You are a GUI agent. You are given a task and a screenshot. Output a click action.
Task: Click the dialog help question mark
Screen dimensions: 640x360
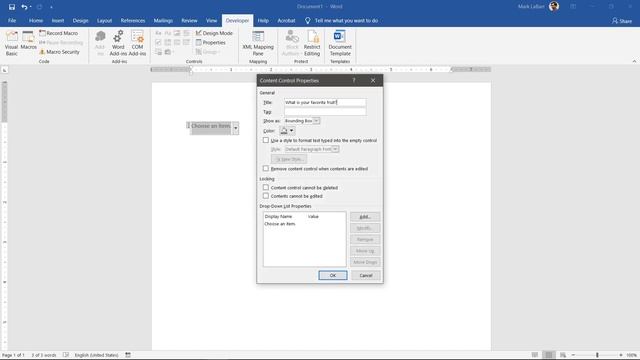(x=354, y=80)
